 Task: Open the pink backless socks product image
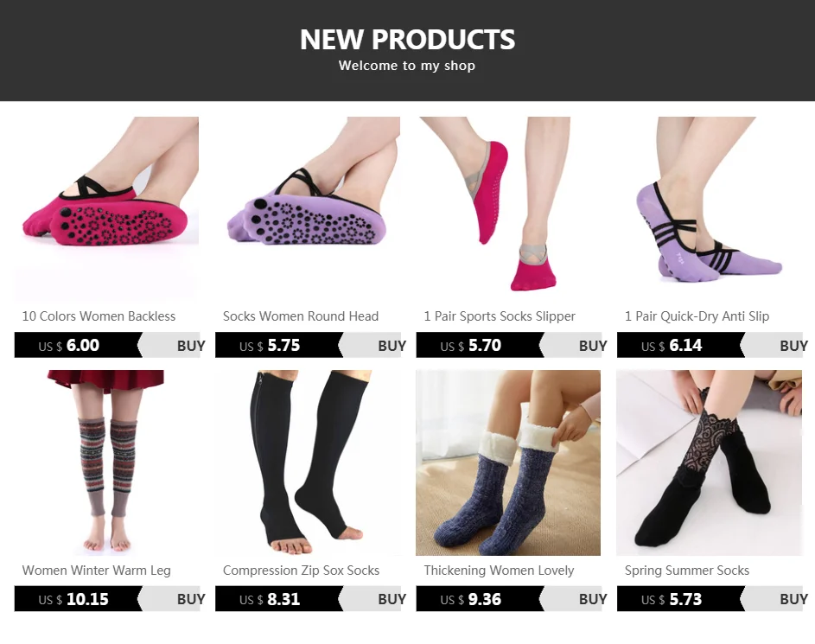[x=106, y=209]
